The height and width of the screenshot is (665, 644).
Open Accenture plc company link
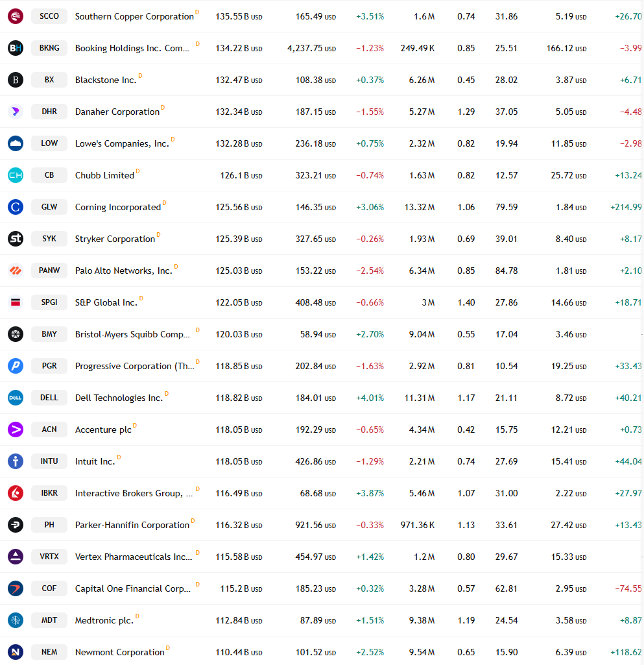[104, 430]
